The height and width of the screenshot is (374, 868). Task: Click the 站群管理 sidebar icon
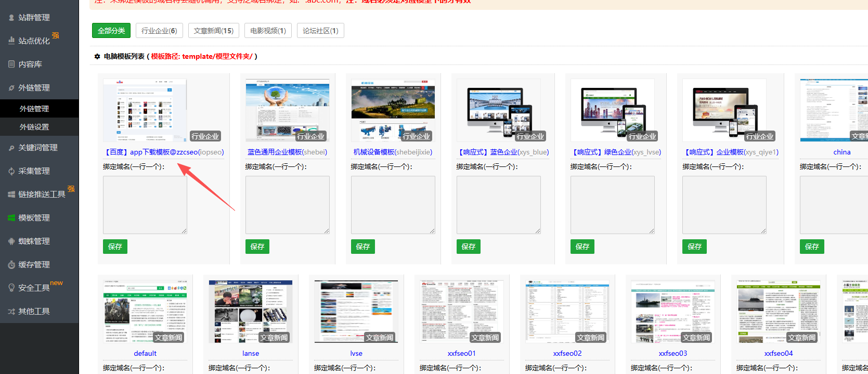(11, 18)
